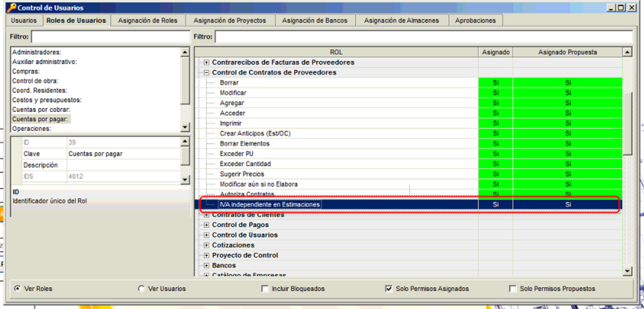644x309 pixels.
Task: Open the Asignación de Roles tab
Action: [148, 21]
